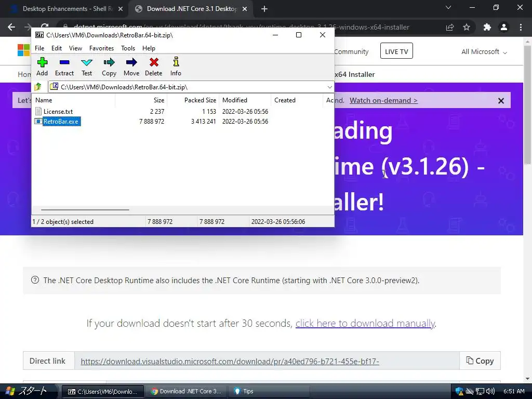The height and width of the screenshot is (399, 532).
Task: Expand the All Microsoft menu
Action: [484, 52]
